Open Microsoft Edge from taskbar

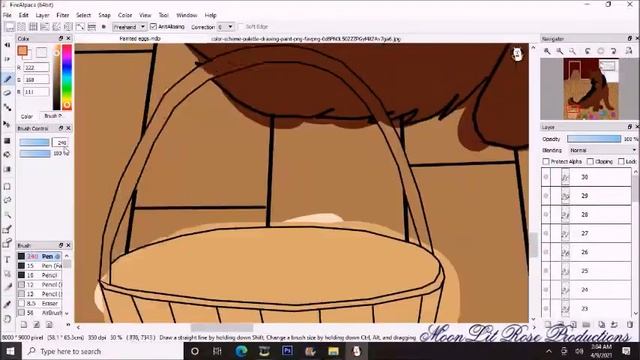pos(241,351)
